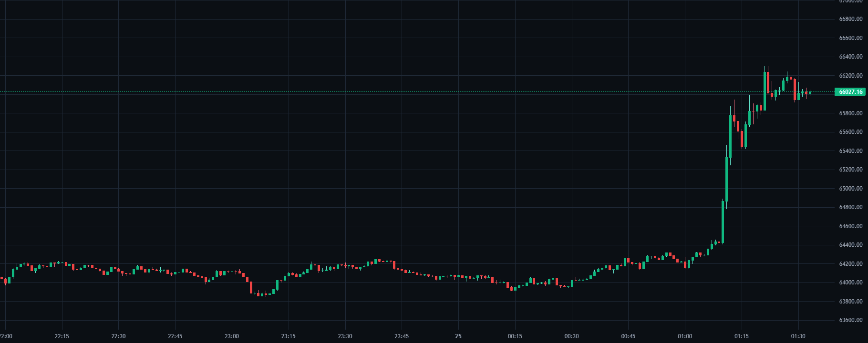Viewport: 868px width, 343px height.
Task: Choose the 23:30 mark on time axis
Action: tap(345, 336)
